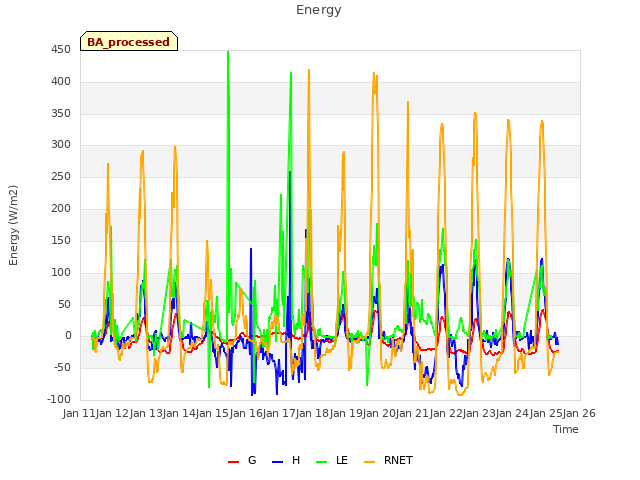Toggle the LE series legend label
The image size is (640, 480).
tap(342, 460)
